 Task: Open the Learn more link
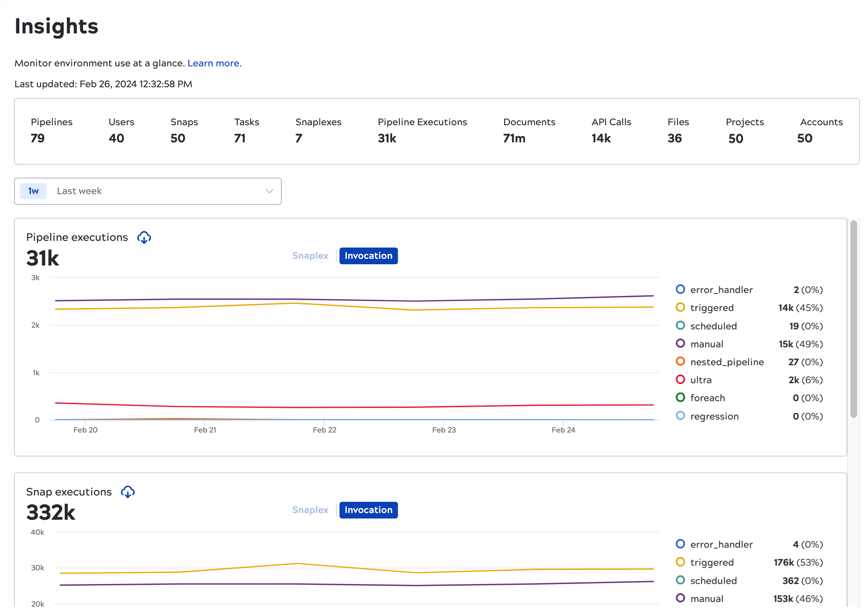(214, 63)
